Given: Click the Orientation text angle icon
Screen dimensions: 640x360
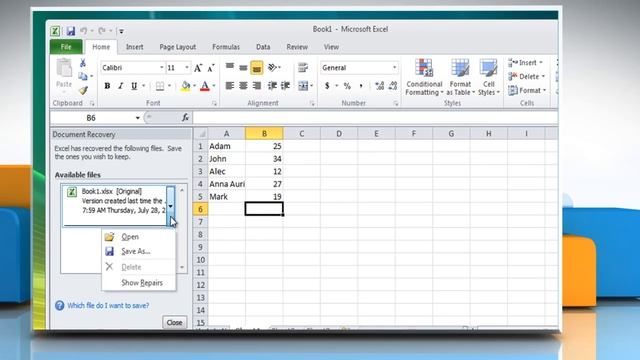Looking at the screenshot, I should click(272, 67).
